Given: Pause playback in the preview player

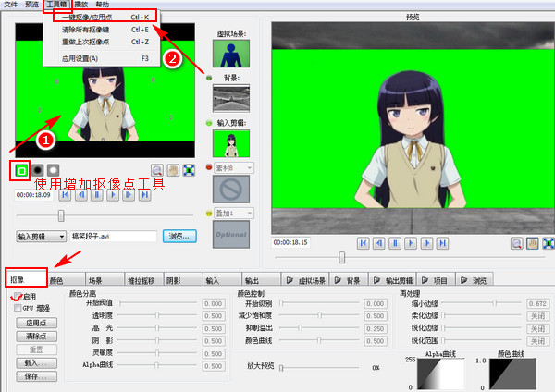Looking at the screenshot, I should coord(395,243).
